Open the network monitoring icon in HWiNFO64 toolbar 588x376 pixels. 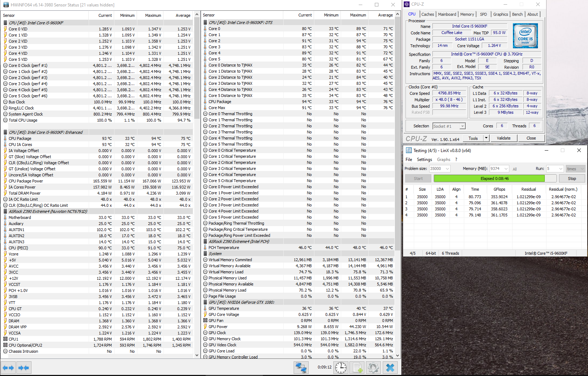(301, 367)
